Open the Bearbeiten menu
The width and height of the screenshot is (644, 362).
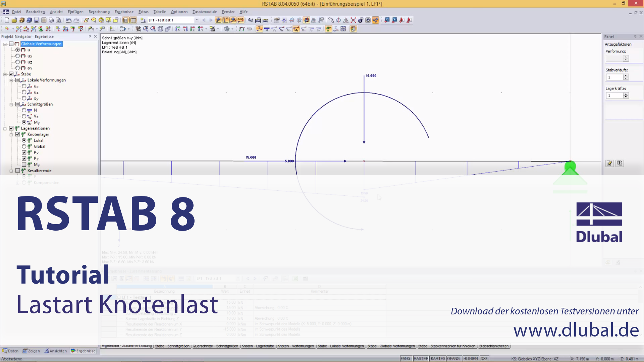click(x=36, y=12)
